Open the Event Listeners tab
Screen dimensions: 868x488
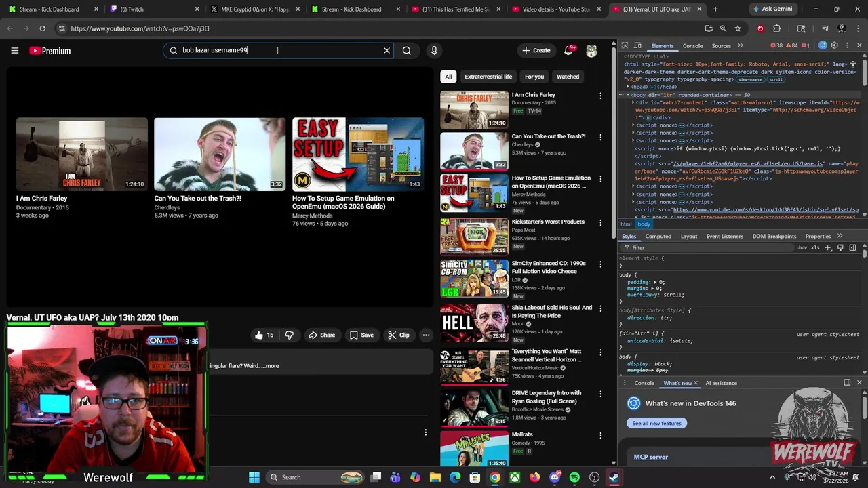(724, 236)
